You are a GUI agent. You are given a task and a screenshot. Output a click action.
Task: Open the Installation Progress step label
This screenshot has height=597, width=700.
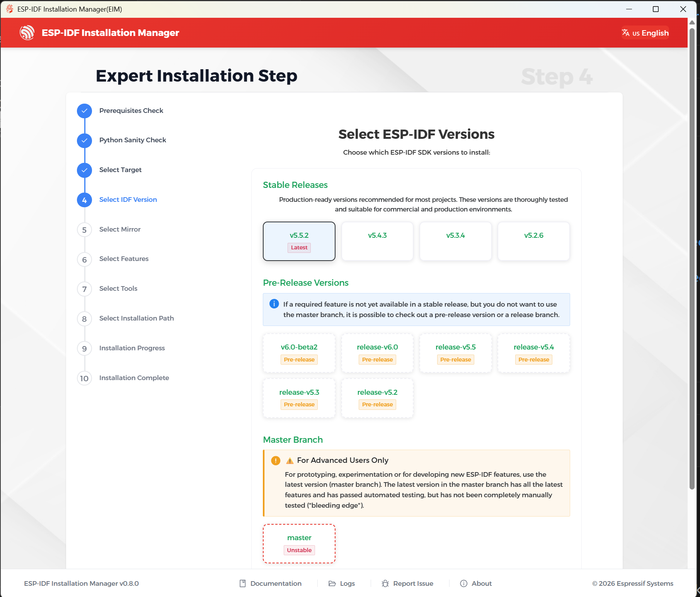pyautogui.click(x=132, y=348)
